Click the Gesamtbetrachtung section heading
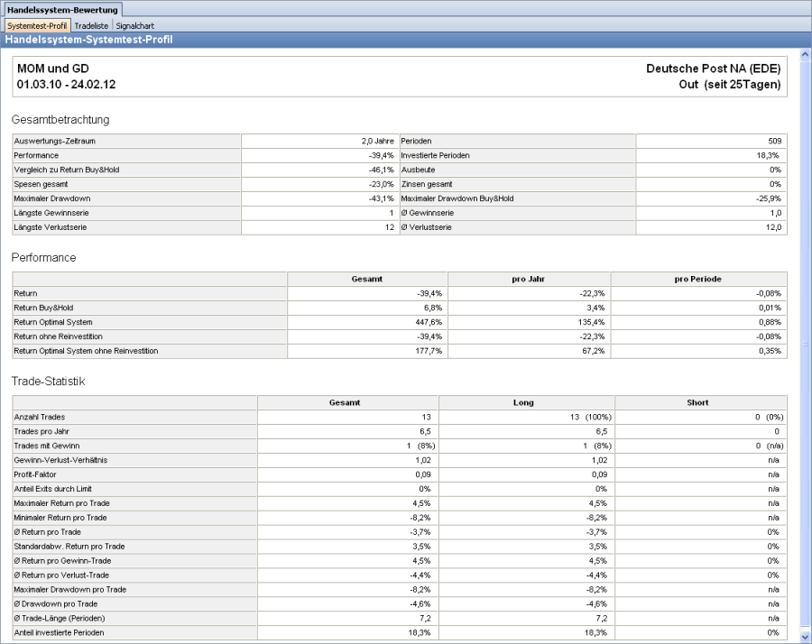 point(60,119)
